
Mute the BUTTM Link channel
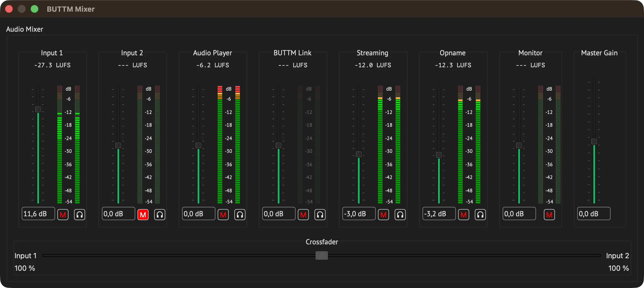[x=303, y=215]
